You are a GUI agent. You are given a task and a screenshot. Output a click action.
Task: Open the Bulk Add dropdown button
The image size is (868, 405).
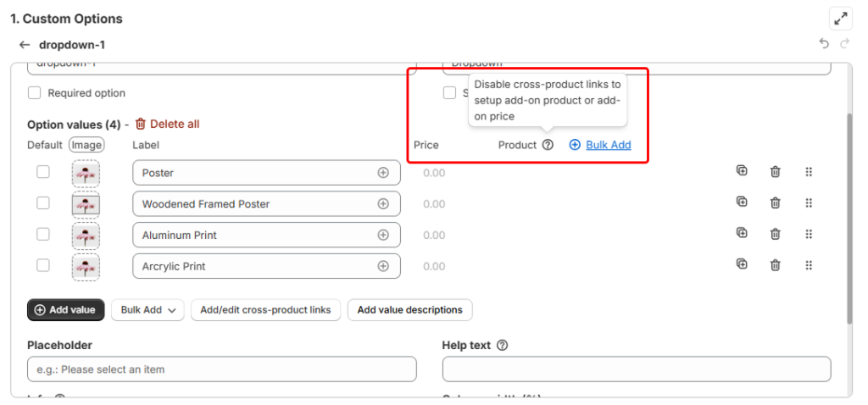click(x=148, y=310)
